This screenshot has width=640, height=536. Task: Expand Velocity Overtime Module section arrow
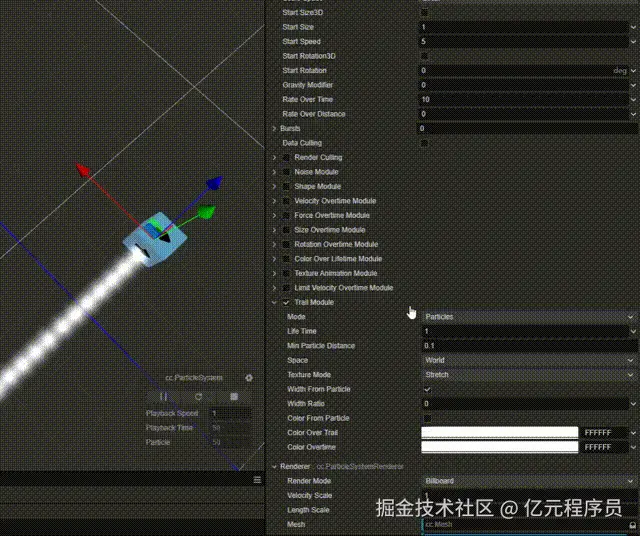click(274, 201)
